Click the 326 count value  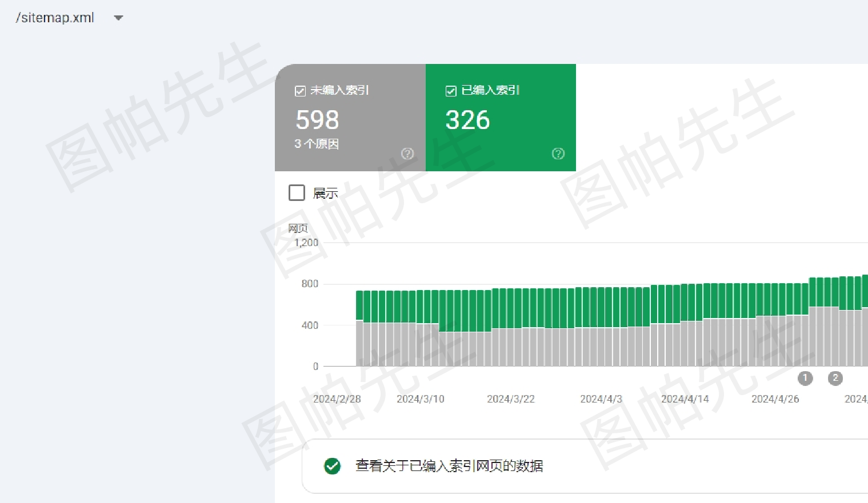(467, 120)
